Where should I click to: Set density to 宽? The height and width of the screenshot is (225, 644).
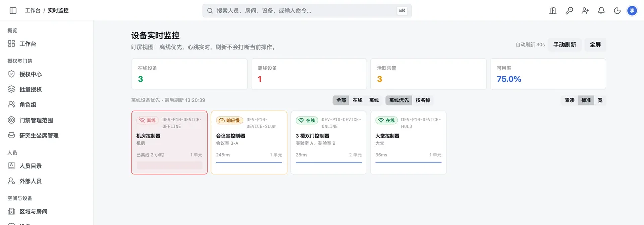(x=600, y=100)
